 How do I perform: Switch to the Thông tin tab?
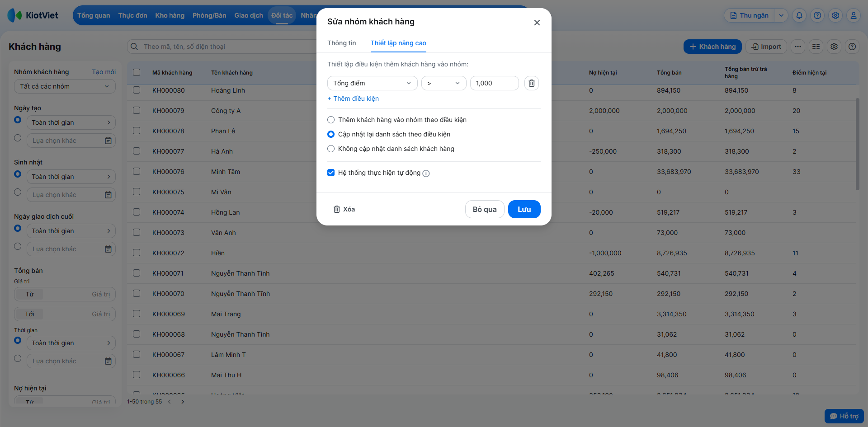point(342,43)
